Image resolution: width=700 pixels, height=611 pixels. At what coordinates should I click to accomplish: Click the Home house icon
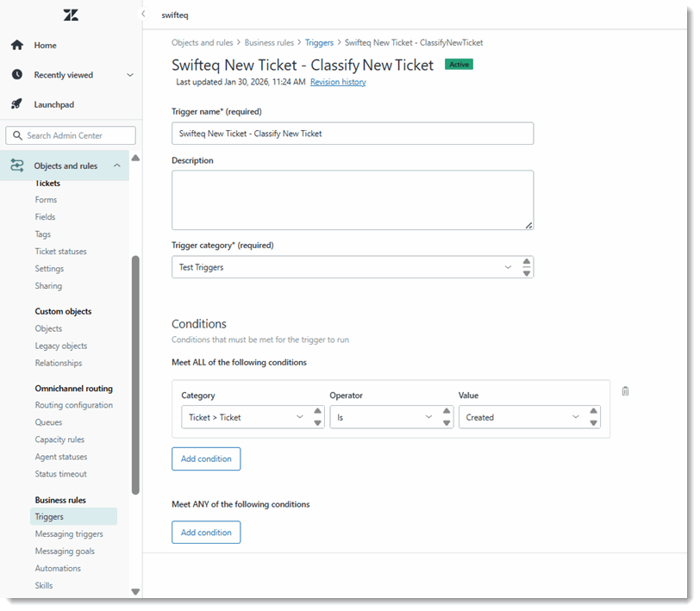tap(17, 45)
